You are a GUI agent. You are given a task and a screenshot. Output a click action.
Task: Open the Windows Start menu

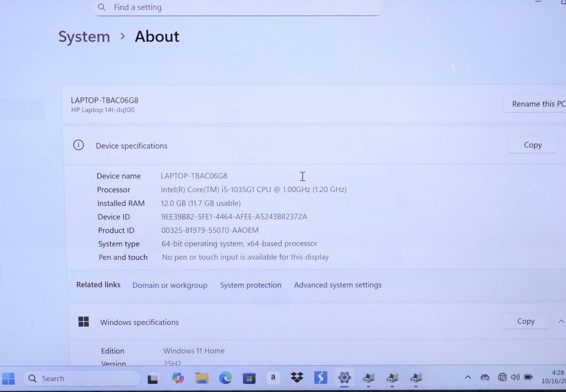tap(8, 379)
